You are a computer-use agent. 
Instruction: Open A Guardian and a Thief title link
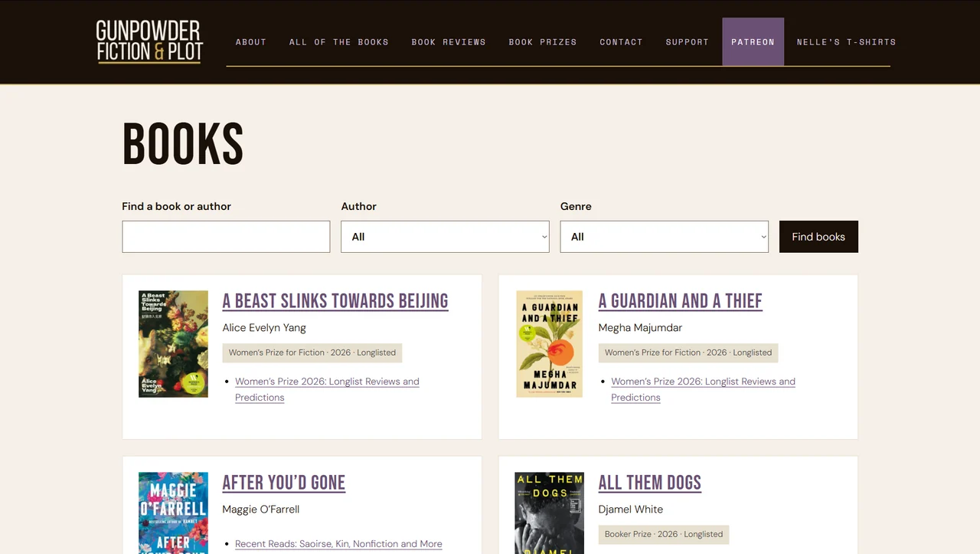click(x=681, y=301)
